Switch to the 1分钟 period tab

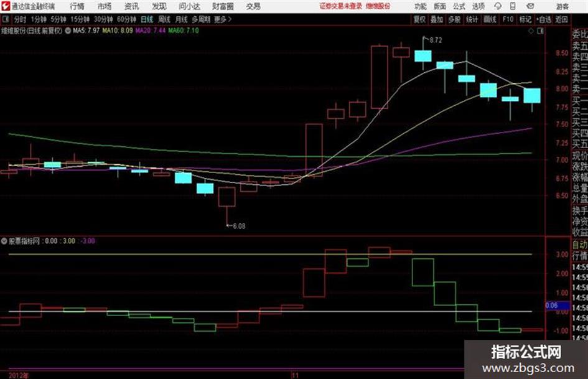[39, 19]
